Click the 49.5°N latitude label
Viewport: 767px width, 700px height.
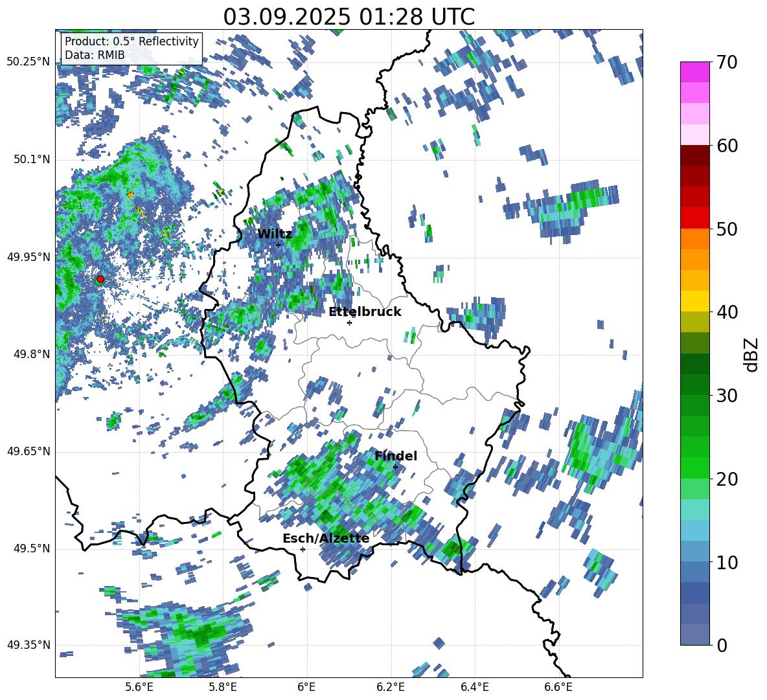[x=32, y=548]
